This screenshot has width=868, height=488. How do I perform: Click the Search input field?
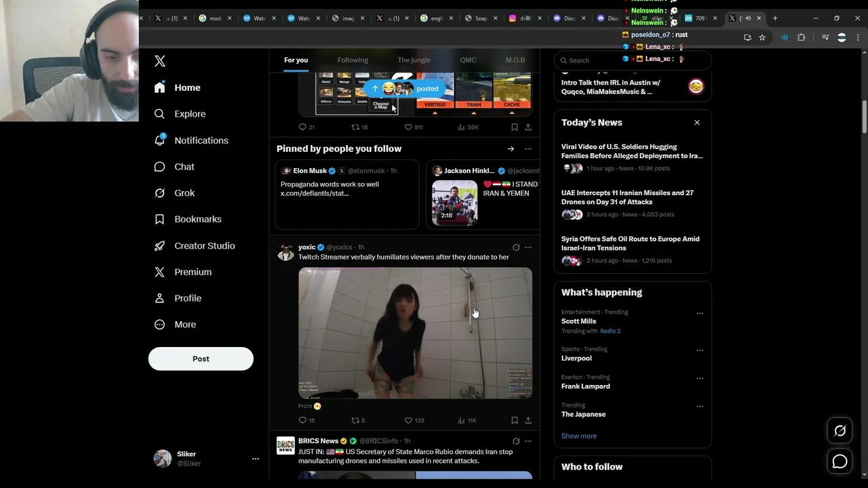coord(633,60)
